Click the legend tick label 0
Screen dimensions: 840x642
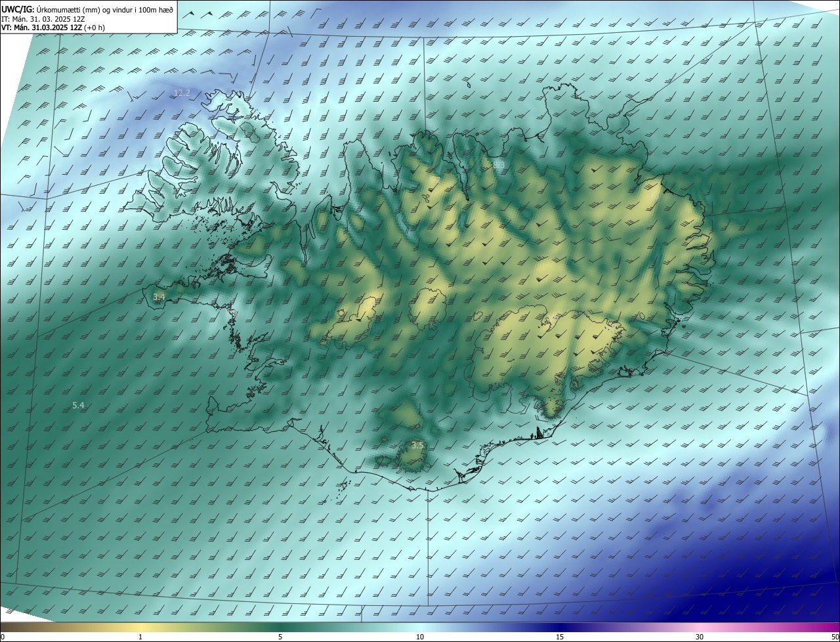[x=3, y=637]
